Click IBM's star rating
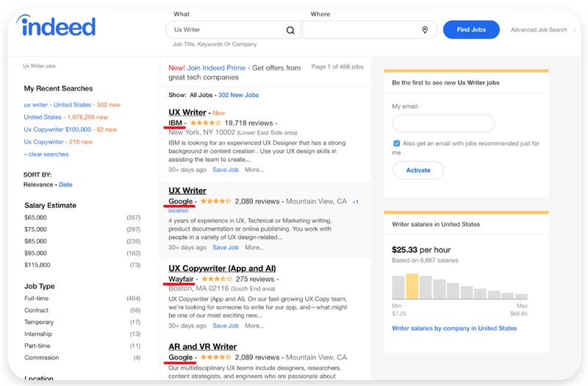588x386 pixels. coord(206,123)
